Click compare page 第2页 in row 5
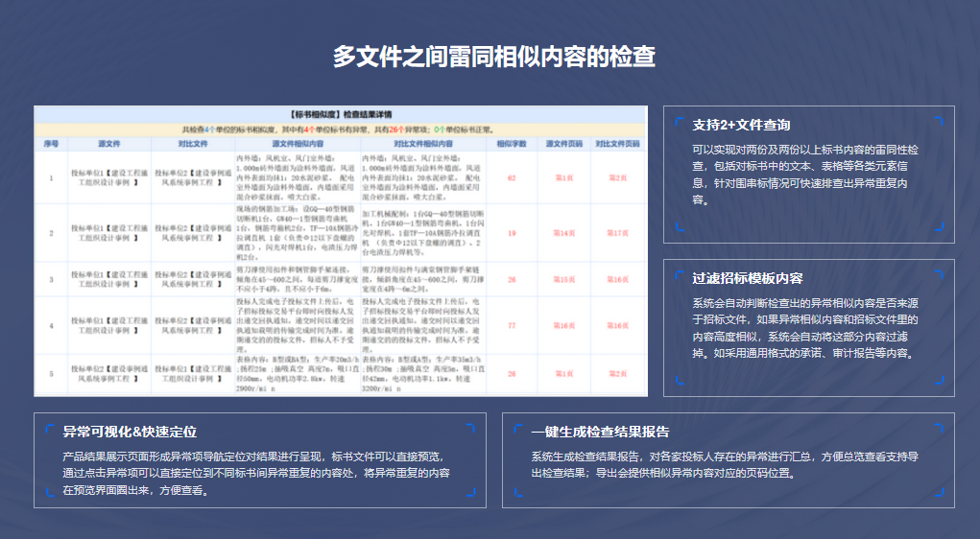980x539 pixels. tap(617, 373)
